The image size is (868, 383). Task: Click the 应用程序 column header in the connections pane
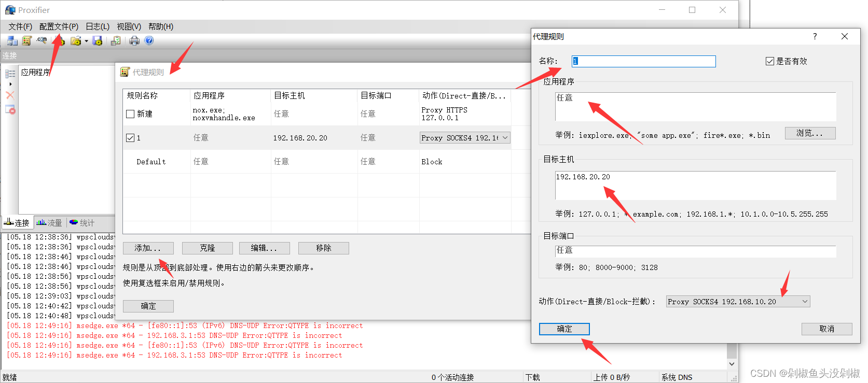coord(36,72)
